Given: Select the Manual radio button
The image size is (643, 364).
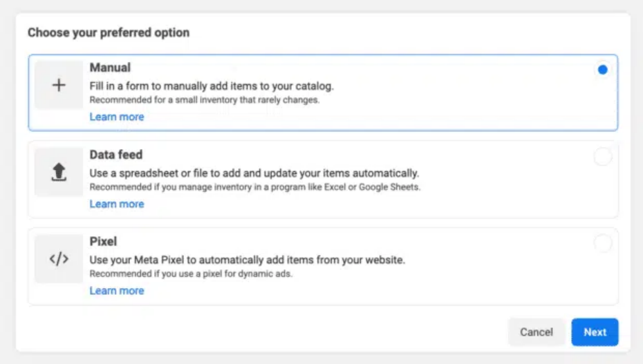Looking at the screenshot, I should tap(602, 70).
